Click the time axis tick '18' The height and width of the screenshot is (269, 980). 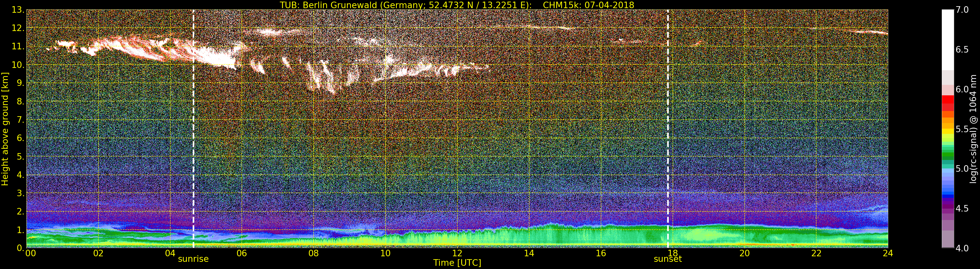[673, 253]
